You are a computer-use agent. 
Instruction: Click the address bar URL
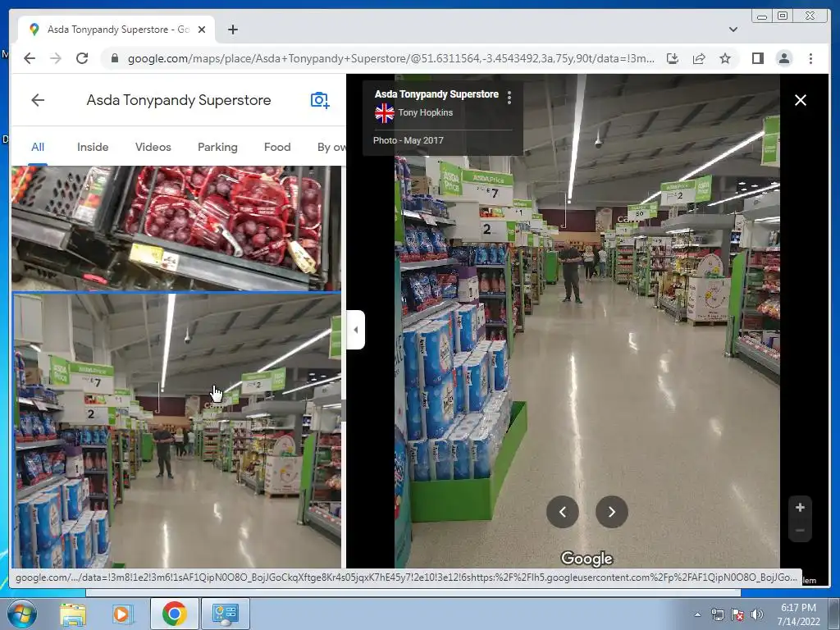click(390, 58)
